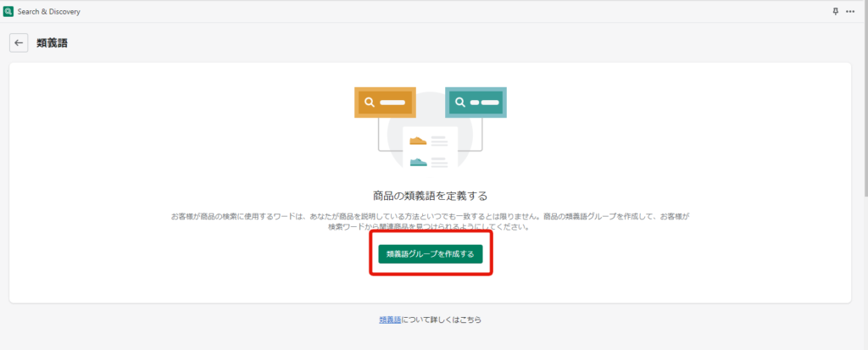Viewport: 868px width, 350px height.
Task: Go back using the left arrow button
Action: pos(19,42)
